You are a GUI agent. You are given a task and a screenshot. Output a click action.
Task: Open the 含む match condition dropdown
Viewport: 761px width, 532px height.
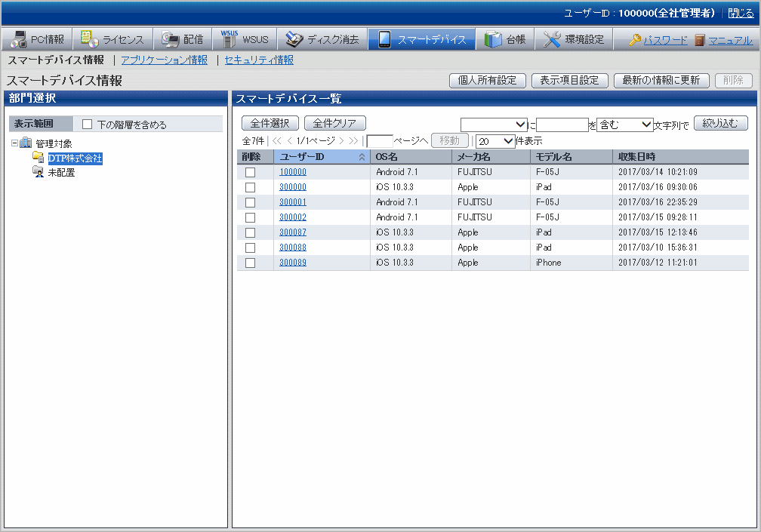624,125
